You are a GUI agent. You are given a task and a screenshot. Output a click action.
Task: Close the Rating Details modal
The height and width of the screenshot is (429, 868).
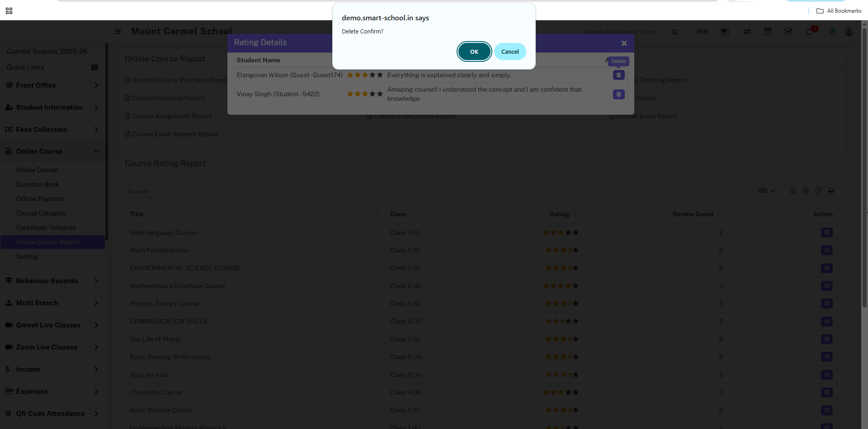click(x=624, y=43)
